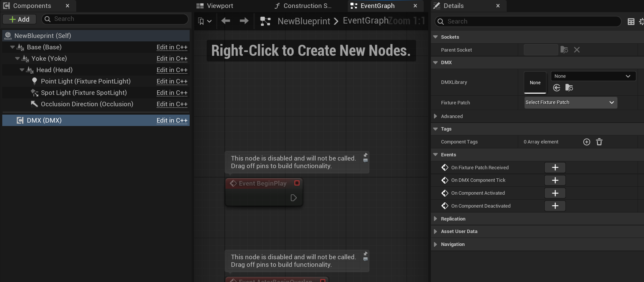Browse for Parent Socket
The width and height of the screenshot is (644, 282).
(x=564, y=50)
